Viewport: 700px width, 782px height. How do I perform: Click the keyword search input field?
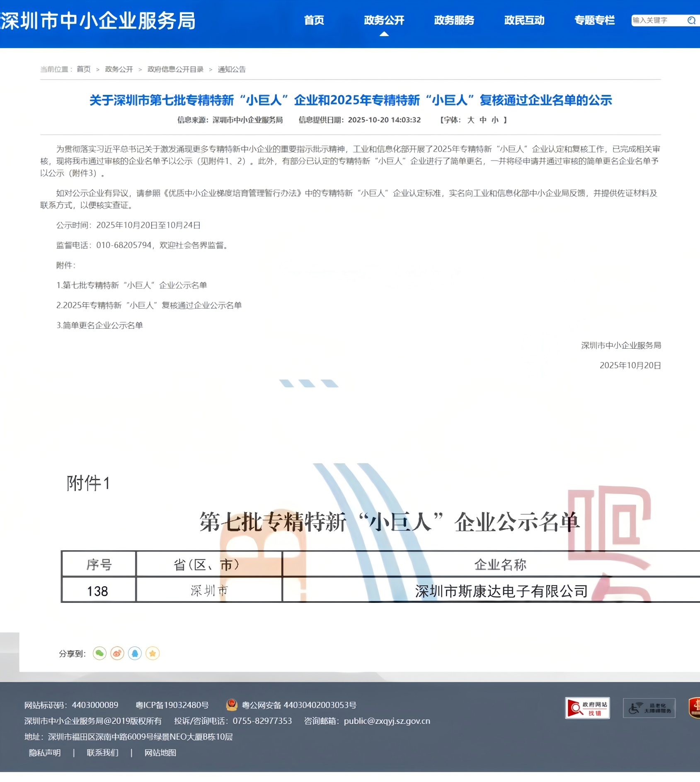point(655,20)
